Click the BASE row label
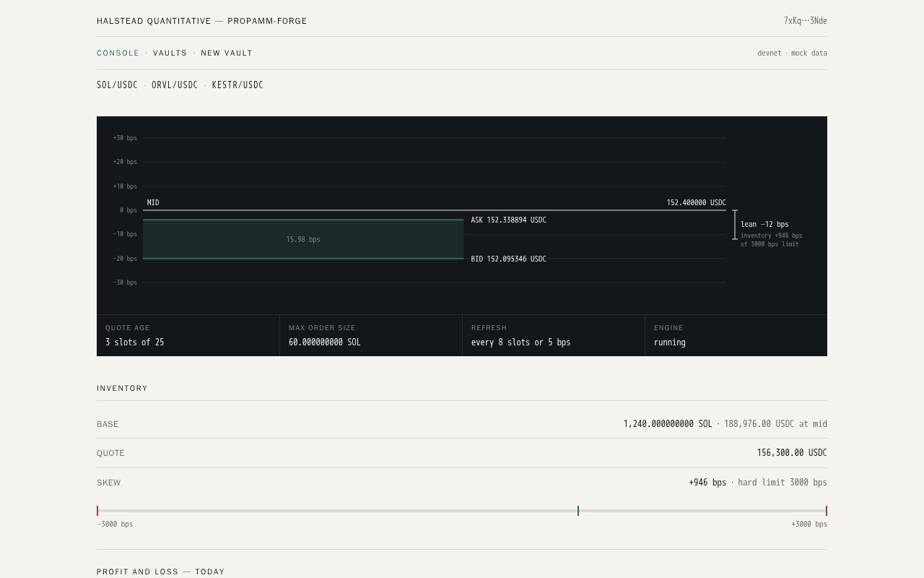 click(x=108, y=424)
